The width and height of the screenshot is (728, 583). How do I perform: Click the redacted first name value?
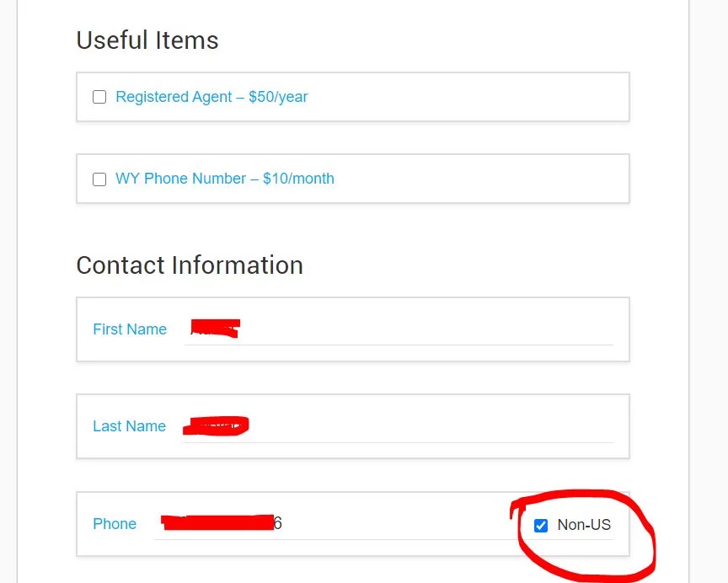click(216, 328)
